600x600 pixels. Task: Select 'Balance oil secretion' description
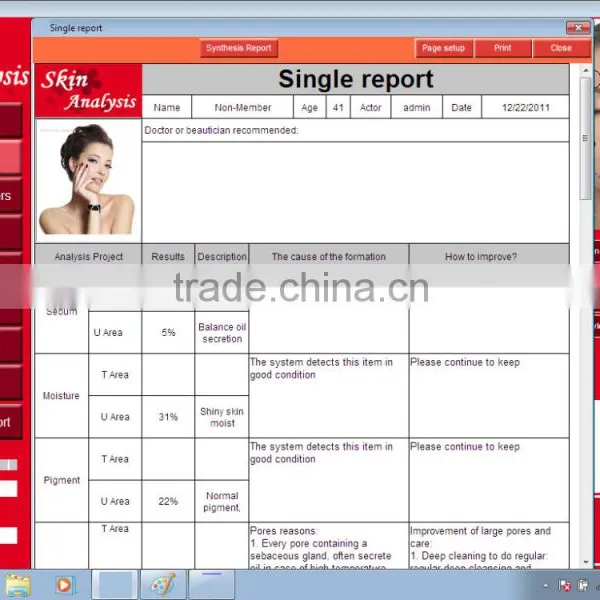pyautogui.click(x=222, y=333)
